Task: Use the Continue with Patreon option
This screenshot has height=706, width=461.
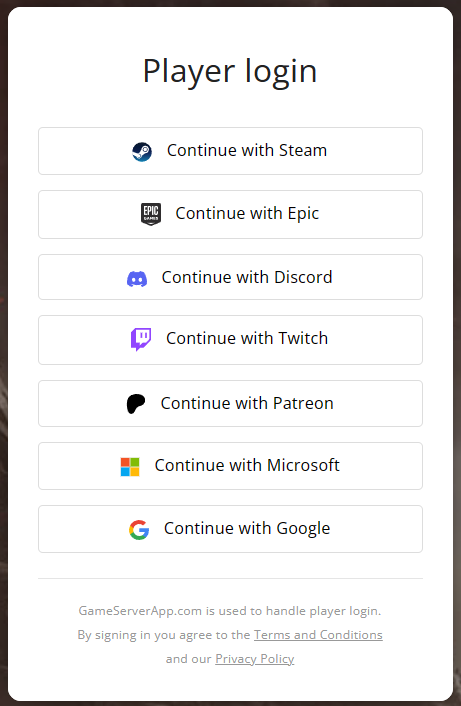Action: click(230, 403)
